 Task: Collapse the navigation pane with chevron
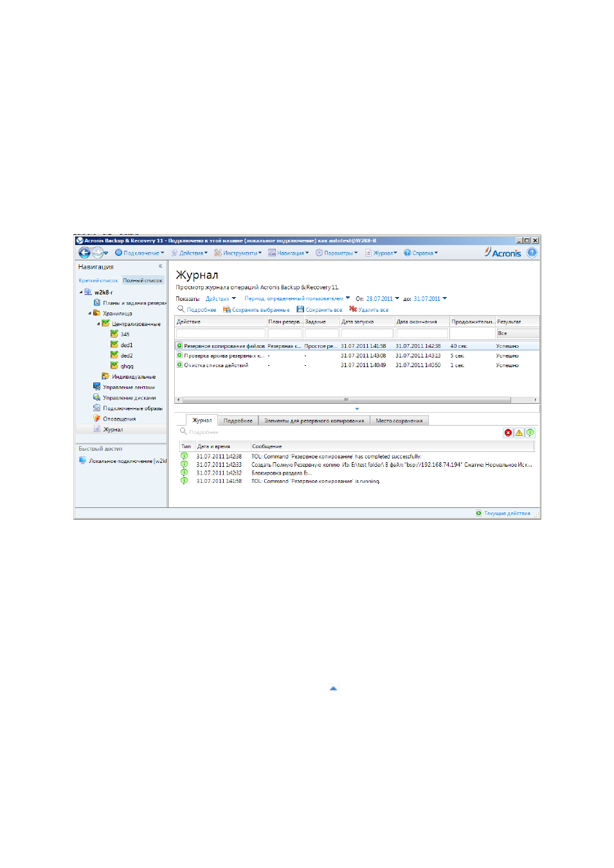(161, 266)
